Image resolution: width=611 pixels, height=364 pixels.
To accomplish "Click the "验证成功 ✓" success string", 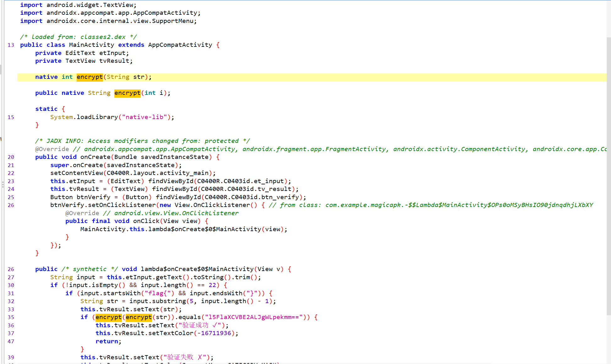I will (200, 325).
